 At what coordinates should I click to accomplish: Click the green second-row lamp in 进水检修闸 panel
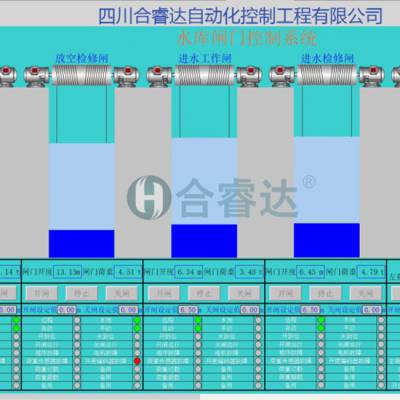click(321, 328)
